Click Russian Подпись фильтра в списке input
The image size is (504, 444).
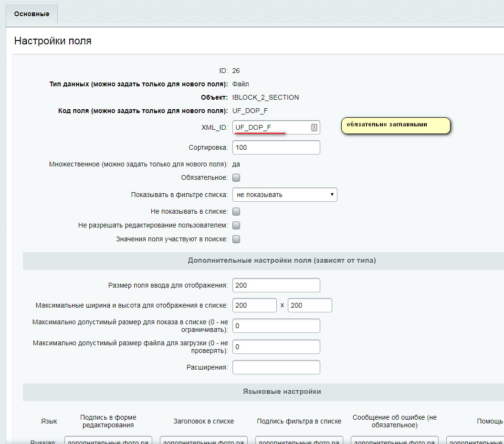pos(299,440)
